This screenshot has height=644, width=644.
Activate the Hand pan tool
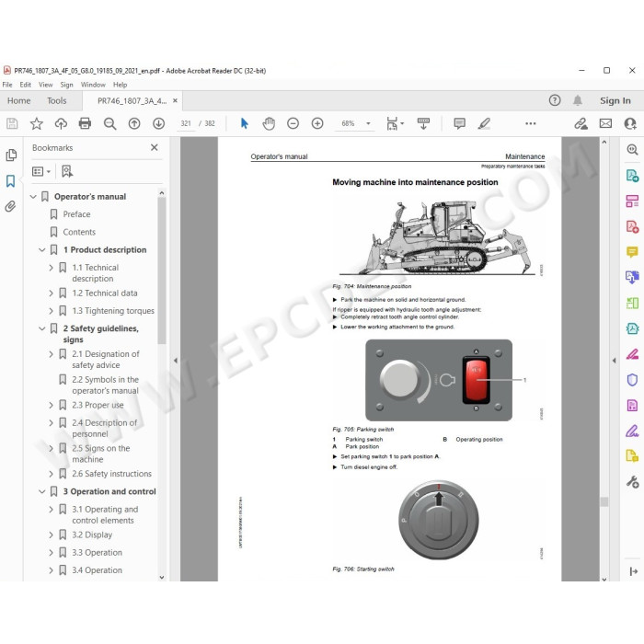point(269,123)
